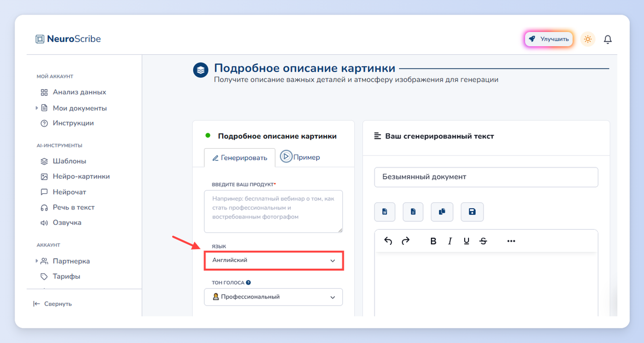Select the Генерировать tab

[240, 157]
